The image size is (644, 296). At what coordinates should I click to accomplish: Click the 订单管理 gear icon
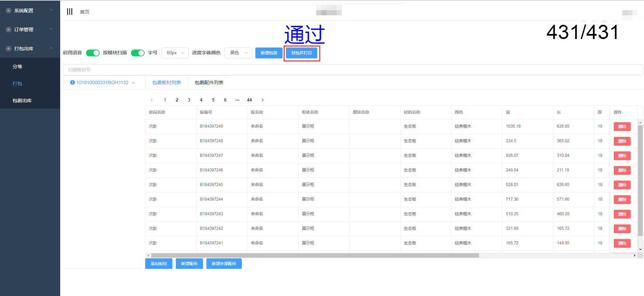[x=9, y=30]
